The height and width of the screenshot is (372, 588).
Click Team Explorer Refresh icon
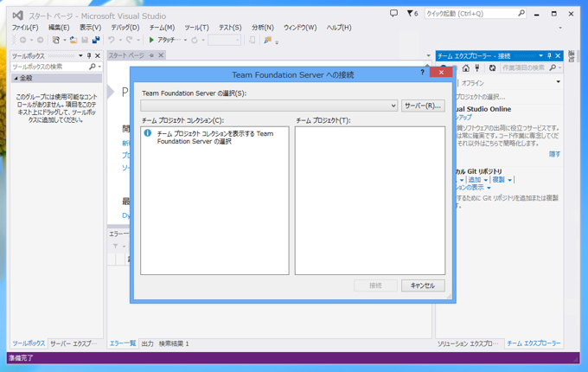[492, 67]
